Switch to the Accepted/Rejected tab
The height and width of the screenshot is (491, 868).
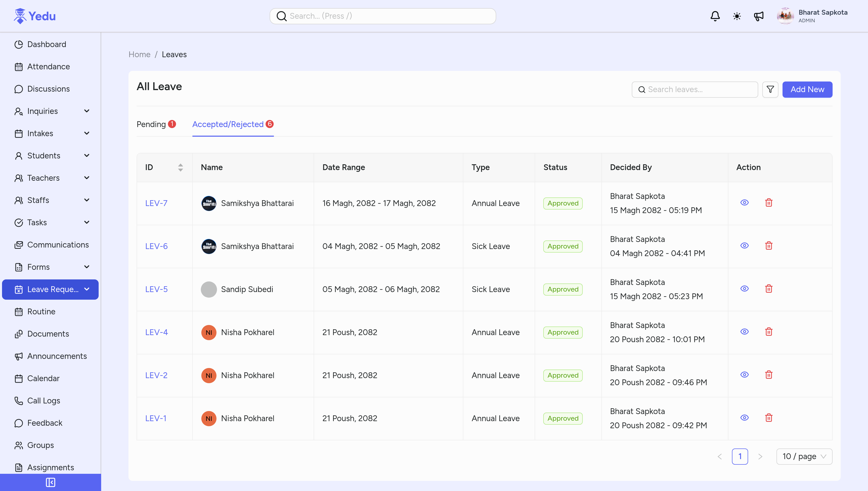(x=228, y=124)
